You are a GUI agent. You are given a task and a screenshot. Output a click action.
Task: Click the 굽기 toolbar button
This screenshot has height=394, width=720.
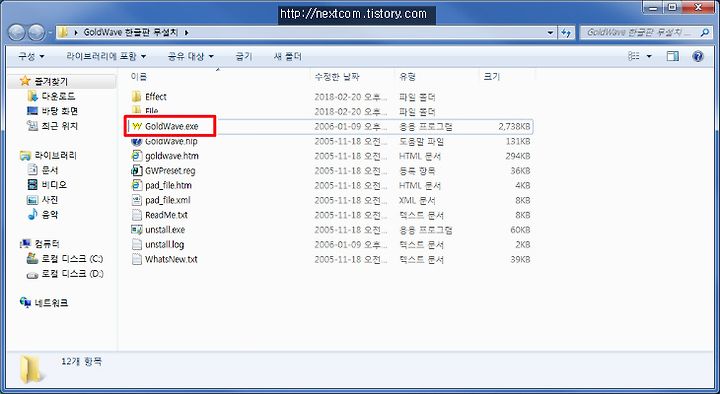click(243, 56)
